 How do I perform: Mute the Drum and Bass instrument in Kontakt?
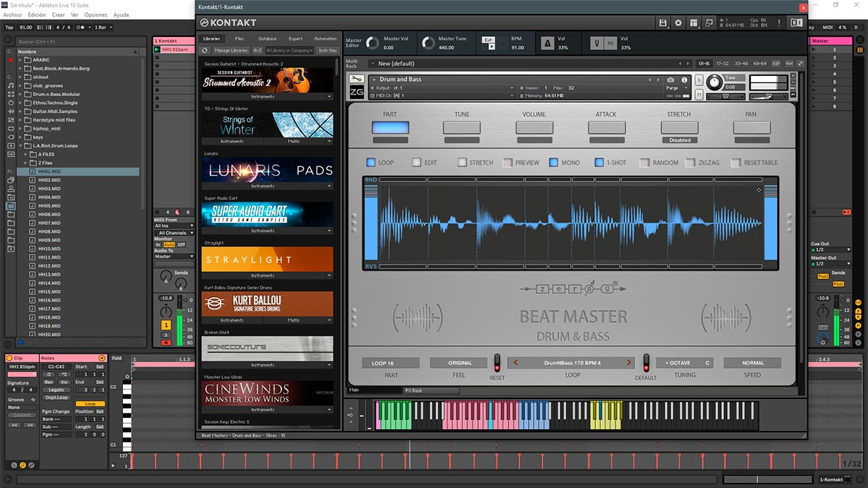(x=699, y=95)
